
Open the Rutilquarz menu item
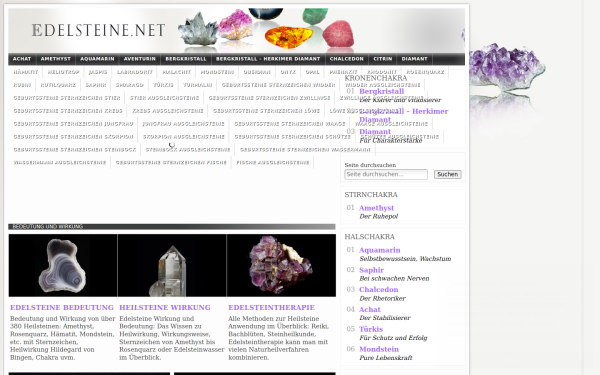pos(58,85)
